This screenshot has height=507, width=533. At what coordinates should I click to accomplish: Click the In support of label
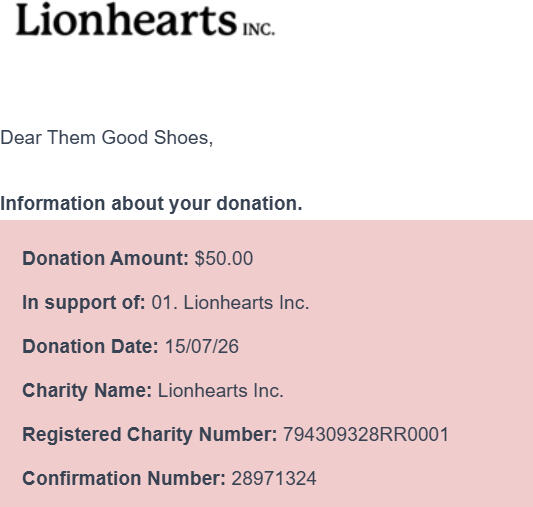coord(84,302)
